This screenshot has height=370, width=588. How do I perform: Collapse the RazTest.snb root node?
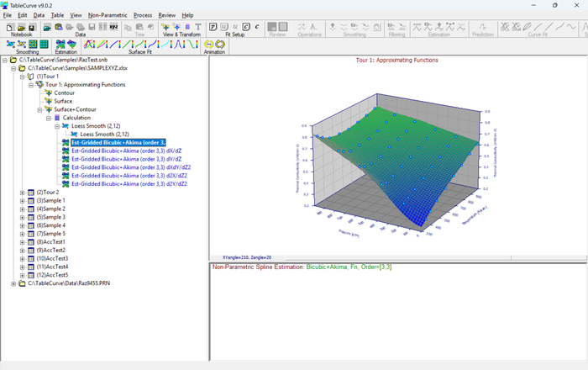(x=5, y=60)
